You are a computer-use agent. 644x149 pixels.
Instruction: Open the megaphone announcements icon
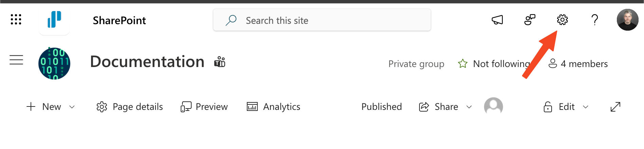point(497,20)
